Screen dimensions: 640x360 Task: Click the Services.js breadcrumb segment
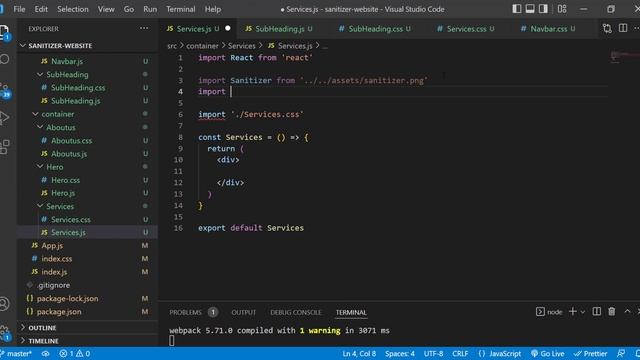[x=290, y=46]
